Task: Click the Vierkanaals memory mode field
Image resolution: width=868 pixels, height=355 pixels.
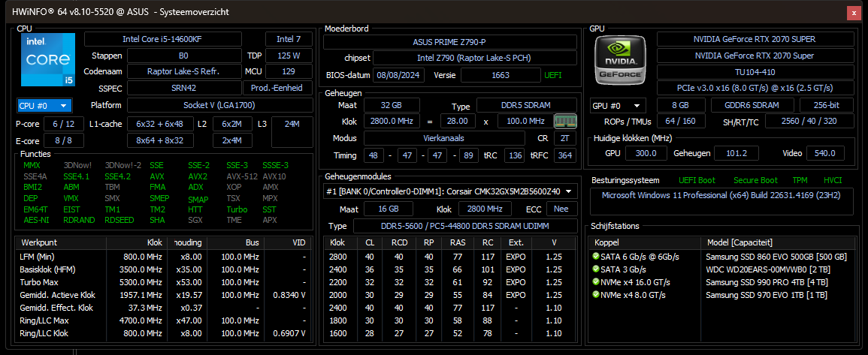Action: (444, 138)
